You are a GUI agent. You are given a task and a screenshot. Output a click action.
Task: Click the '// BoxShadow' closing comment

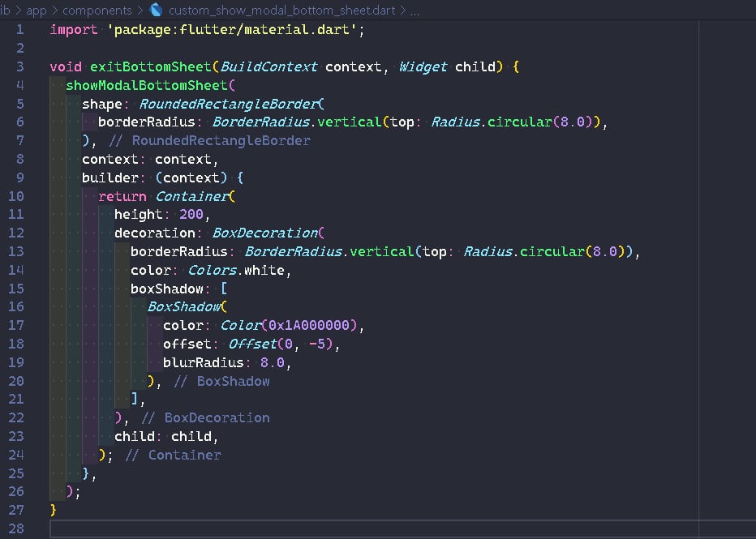coord(221,382)
